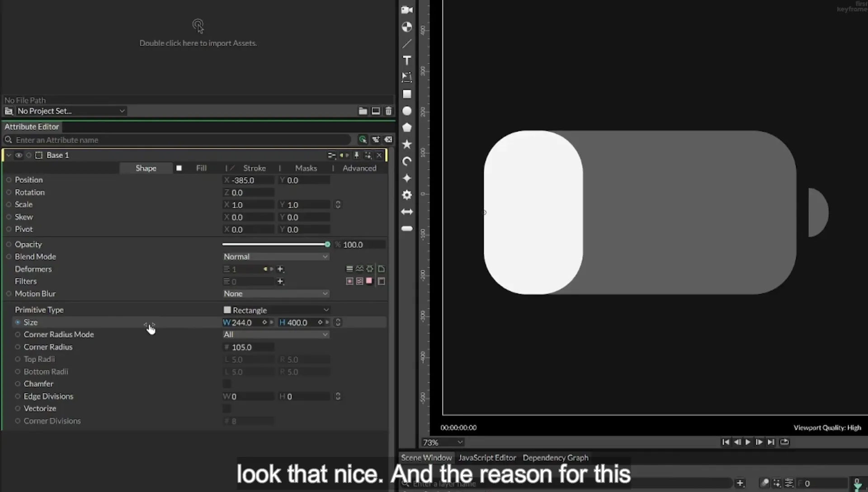Click the camera icon atop the toolbar
This screenshot has width=868, height=492.
407,10
